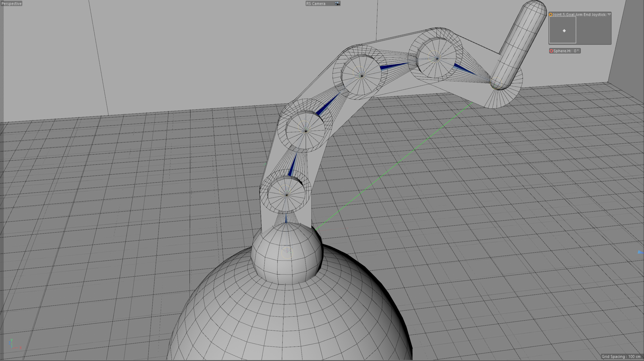The height and width of the screenshot is (361, 644).
Task: Select the topmost arm joint nearest the capsule
Action: click(437, 59)
